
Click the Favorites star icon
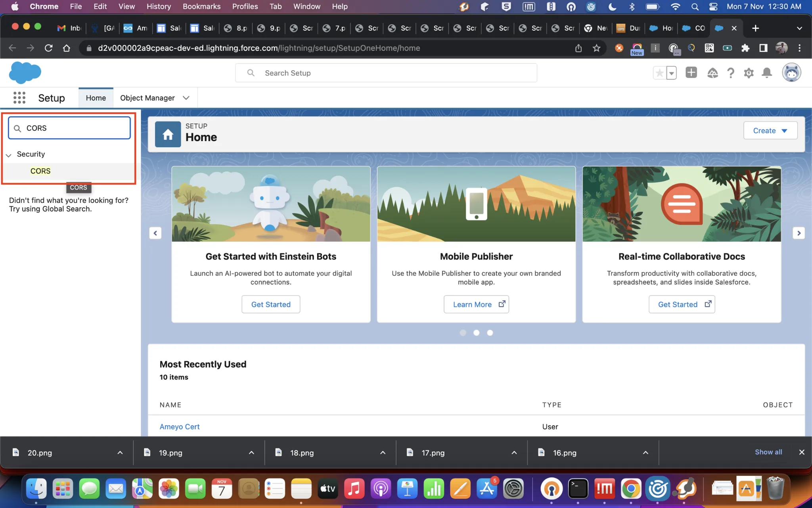(x=659, y=73)
